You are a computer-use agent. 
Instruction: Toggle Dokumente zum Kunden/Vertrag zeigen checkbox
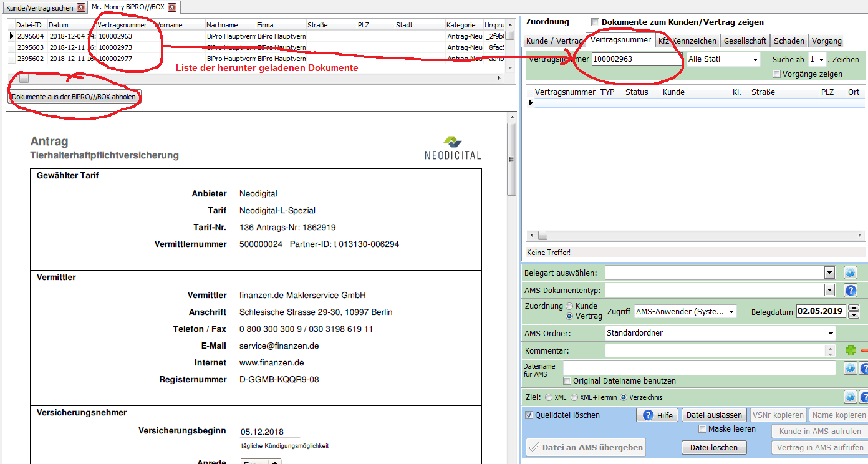[x=595, y=22]
